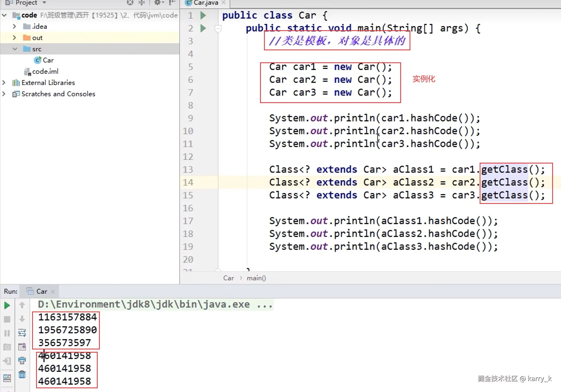The height and width of the screenshot is (392, 561).
Task: Click the collapse all icon in Project panel
Action: (x=142, y=3)
